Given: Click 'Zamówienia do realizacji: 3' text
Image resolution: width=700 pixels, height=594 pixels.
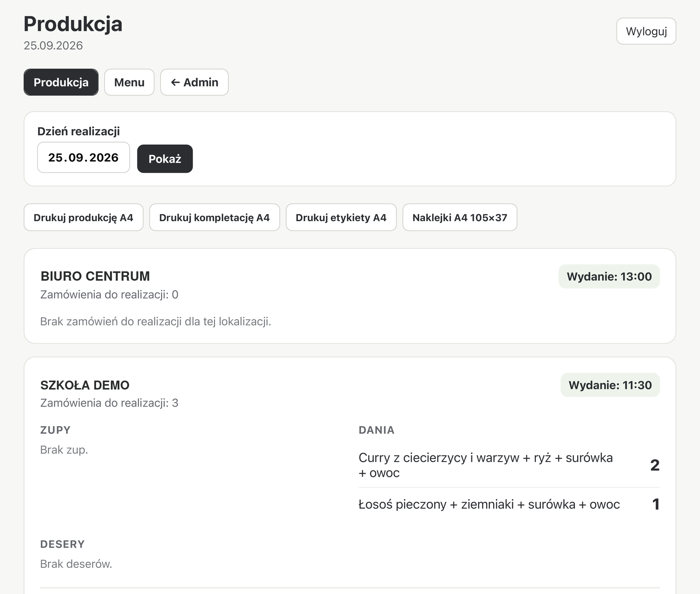Looking at the screenshot, I should tap(109, 403).
